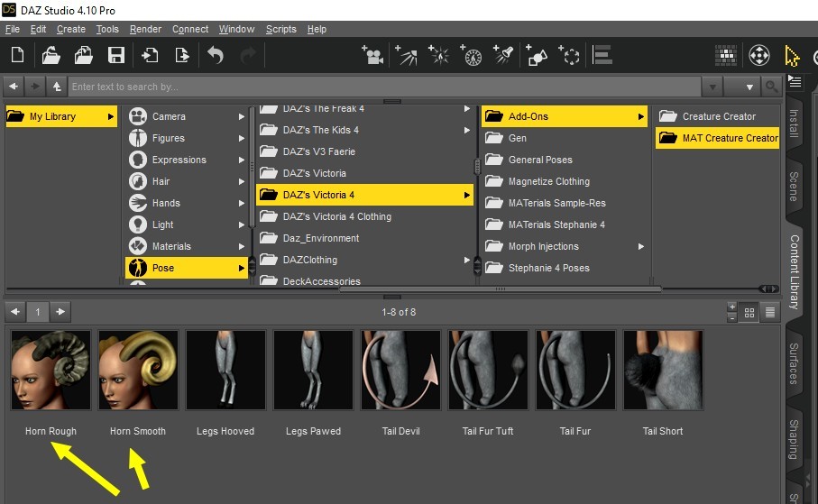Open the Creature Creator folder

coord(717,116)
